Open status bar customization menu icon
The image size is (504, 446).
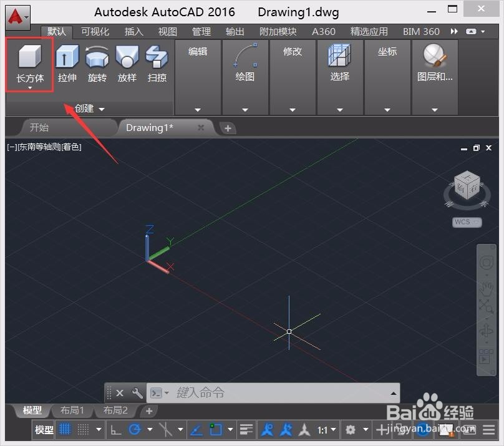489,430
